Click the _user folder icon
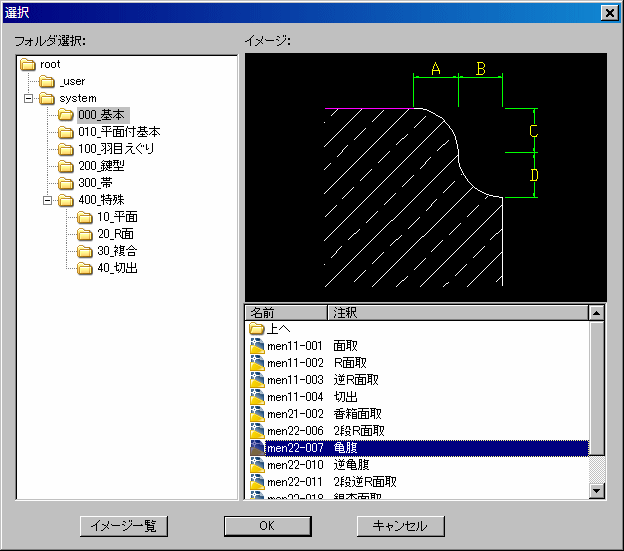 tap(47, 82)
